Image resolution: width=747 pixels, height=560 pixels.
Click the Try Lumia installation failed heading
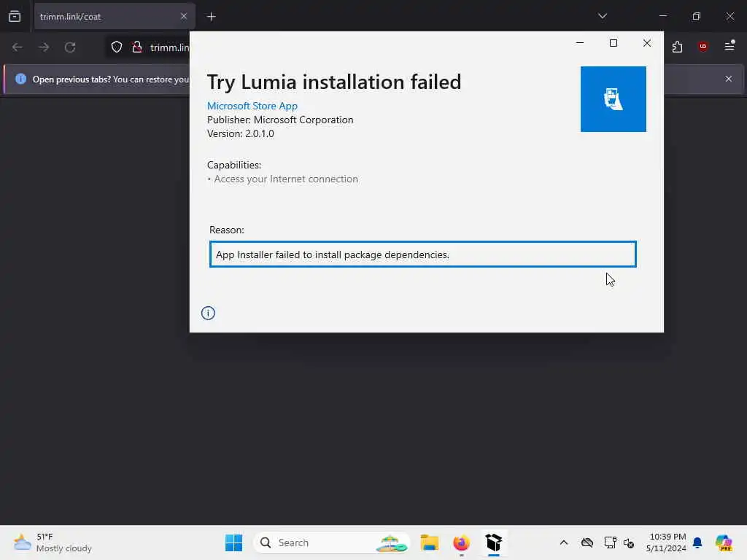(334, 82)
